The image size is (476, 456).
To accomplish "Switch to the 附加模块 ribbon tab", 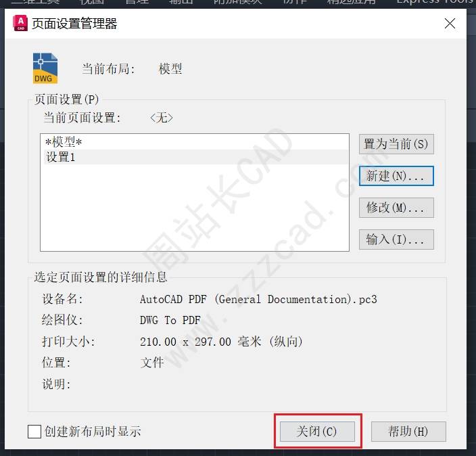I will tap(237, 2).
